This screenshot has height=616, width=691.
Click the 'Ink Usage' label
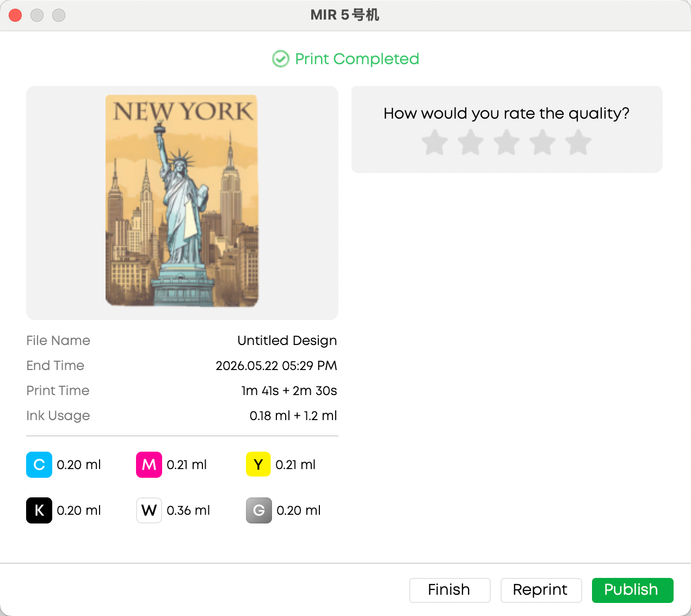[58, 416]
